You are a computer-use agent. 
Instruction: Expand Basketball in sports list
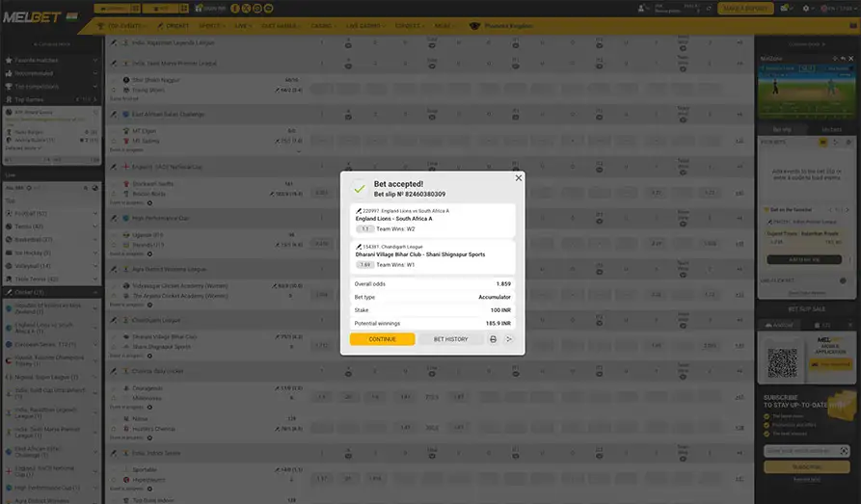(x=51, y=239)
